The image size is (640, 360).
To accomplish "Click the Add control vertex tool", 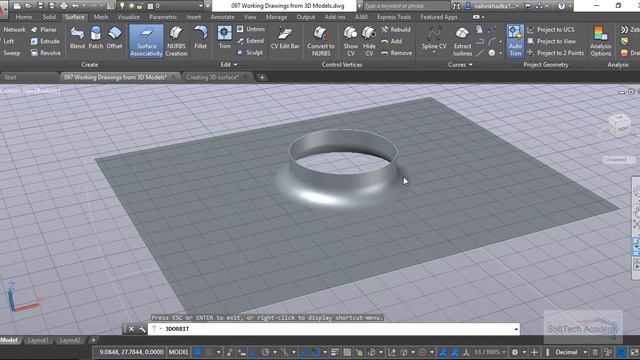I will 392,41.
